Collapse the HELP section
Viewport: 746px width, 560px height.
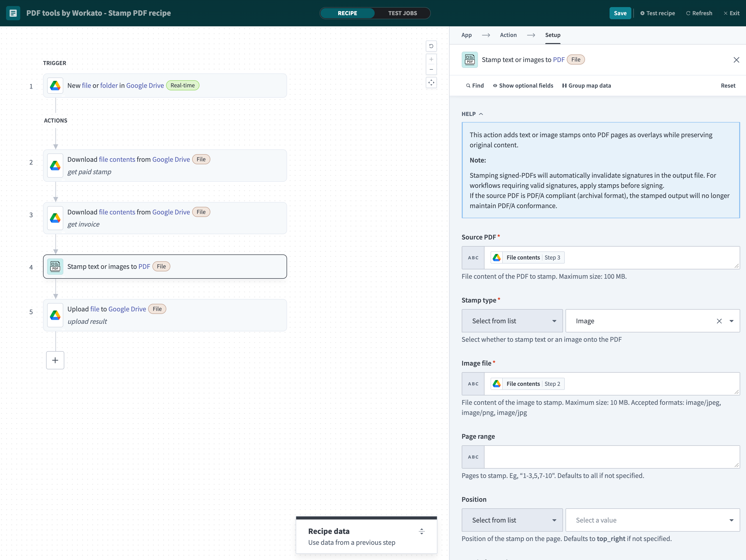[x=472, y=114]
